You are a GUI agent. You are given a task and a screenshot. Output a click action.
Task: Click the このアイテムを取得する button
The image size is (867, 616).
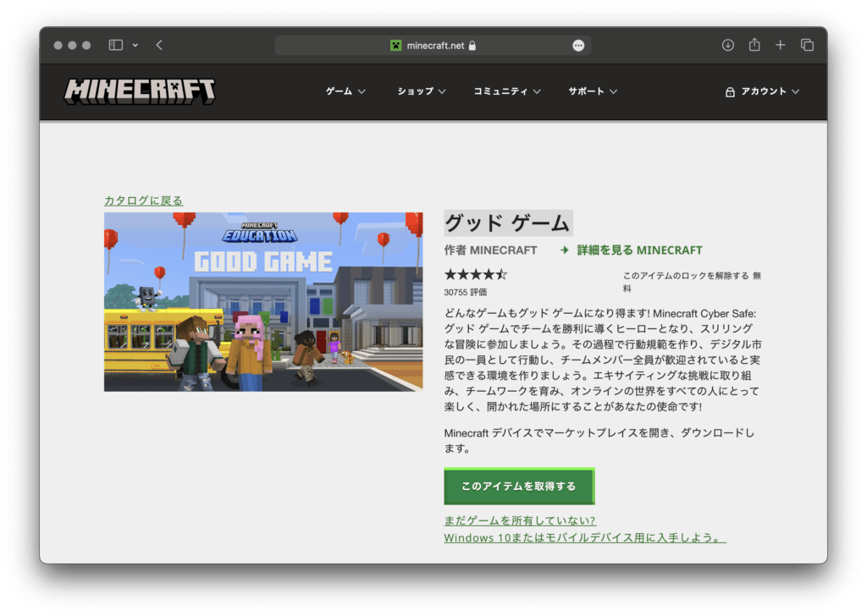tap(519, 487)
